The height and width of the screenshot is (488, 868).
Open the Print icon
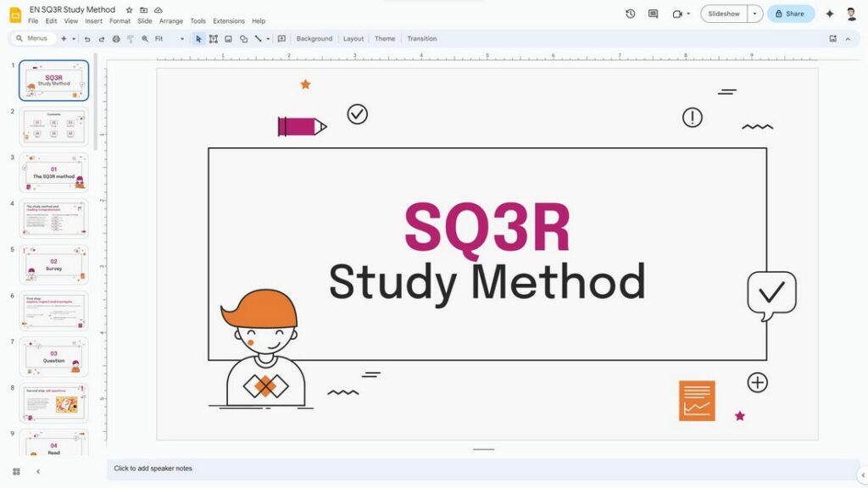(117, 38)
